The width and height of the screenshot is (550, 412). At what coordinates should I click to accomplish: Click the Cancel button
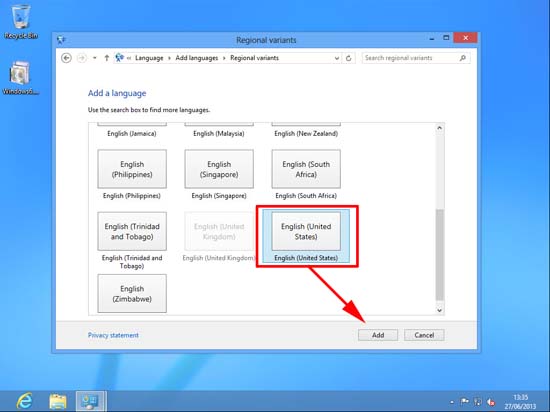[424, 335]
